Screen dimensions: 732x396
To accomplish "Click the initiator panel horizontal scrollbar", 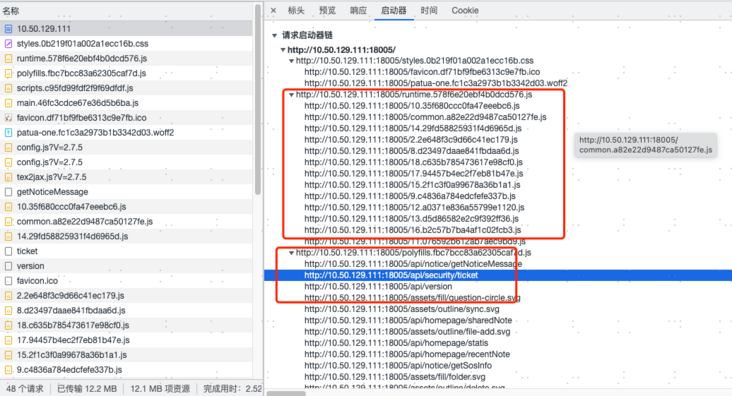I will [286, 393].
